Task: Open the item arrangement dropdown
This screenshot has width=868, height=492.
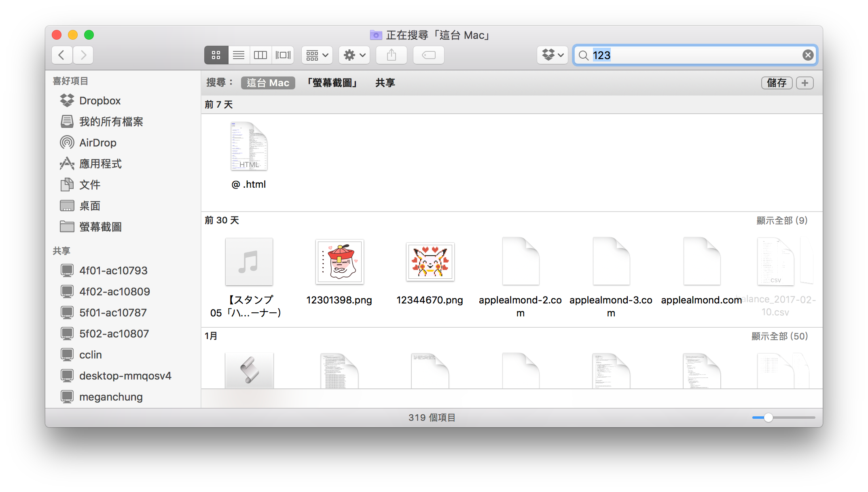Action: click(x=317, y=55)
